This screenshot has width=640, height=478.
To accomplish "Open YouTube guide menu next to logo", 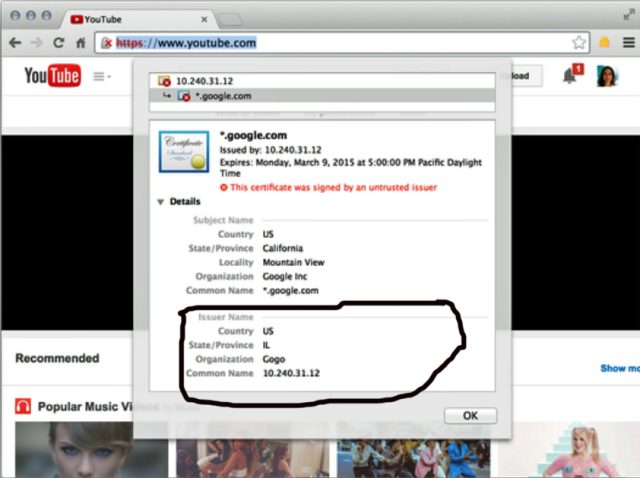I will click(101, 76).
